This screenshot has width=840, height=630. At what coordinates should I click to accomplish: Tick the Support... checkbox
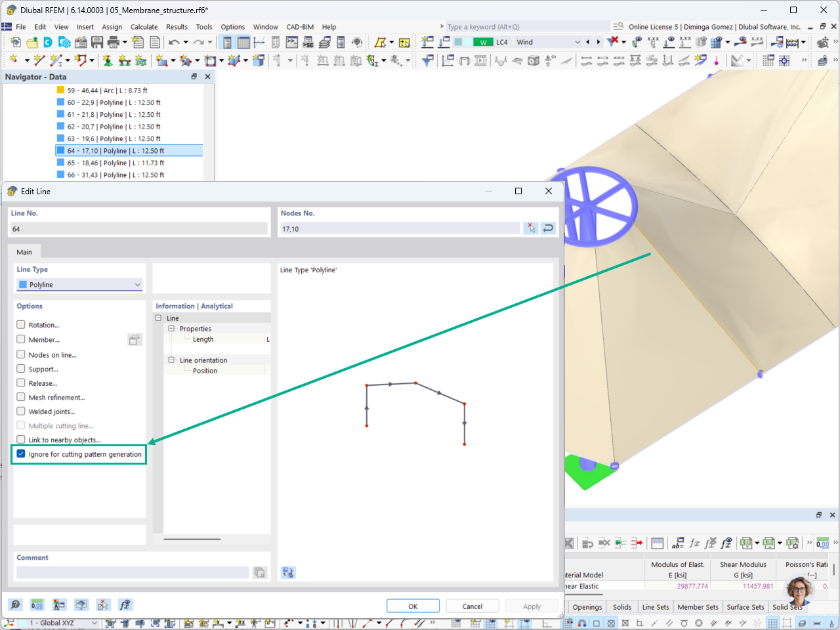[x=21, y=369]
